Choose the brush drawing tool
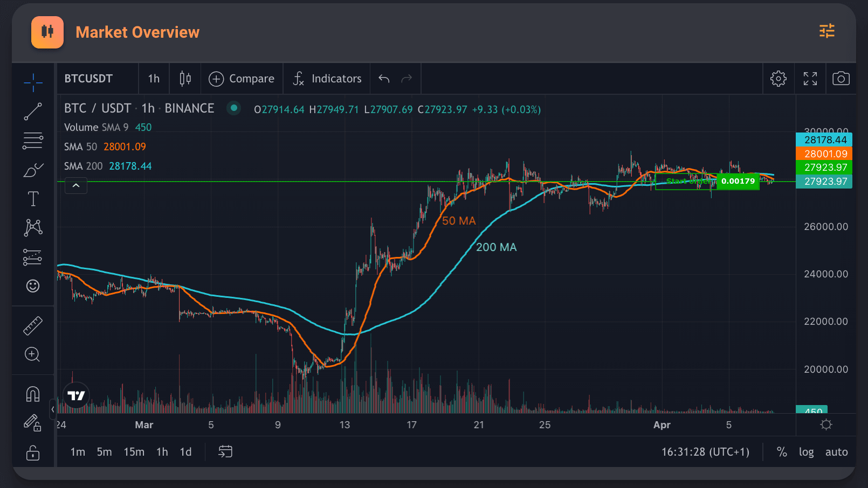Image resolution: width=868 pixels, height=488 pixels. pos(33,170)
